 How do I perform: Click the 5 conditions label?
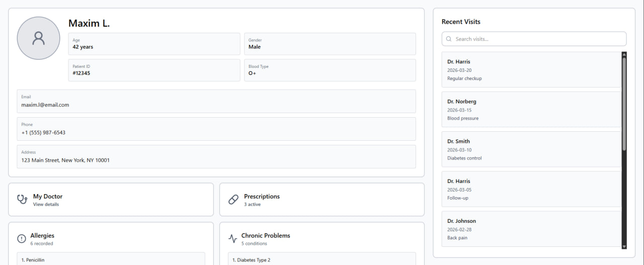pos(254,244)
